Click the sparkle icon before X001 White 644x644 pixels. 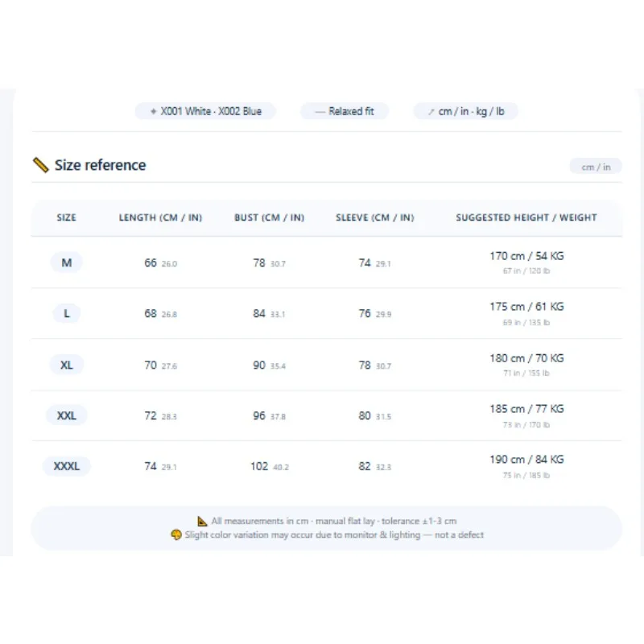pos(153,111)
